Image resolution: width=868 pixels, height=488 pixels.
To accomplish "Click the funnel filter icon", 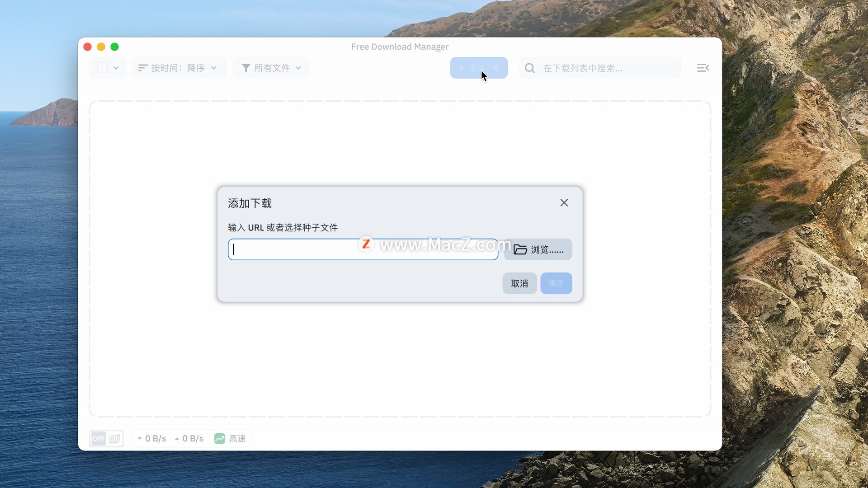I will pos(246,68).
